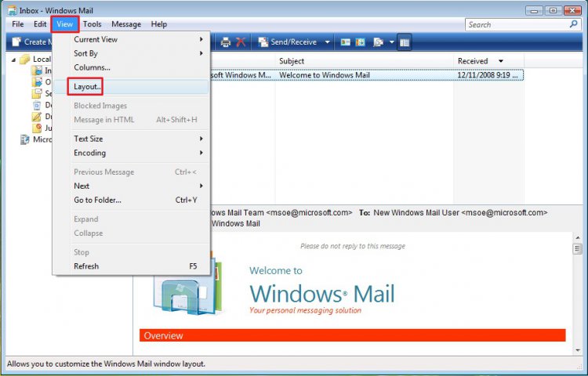This screenshot has width=588, height=376.
Task: Click the Create Mail icon in toolbar
Action: (16, 42)
